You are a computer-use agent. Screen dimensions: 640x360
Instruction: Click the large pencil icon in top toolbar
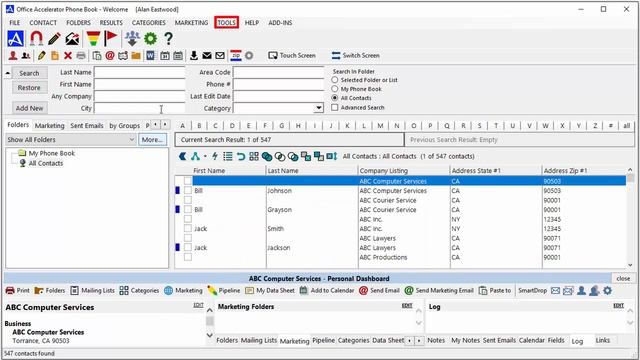54,39
